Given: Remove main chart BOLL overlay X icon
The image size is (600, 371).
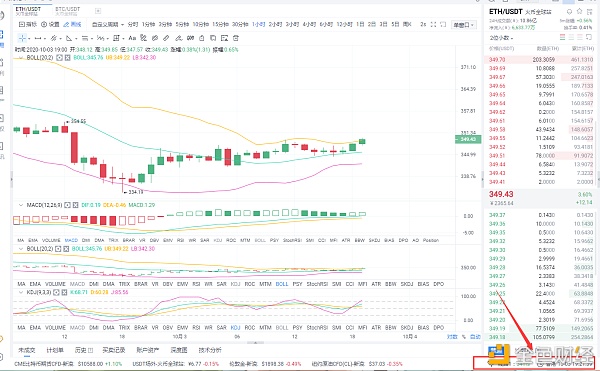Looking at the screenshot, I should pos(67,57).
